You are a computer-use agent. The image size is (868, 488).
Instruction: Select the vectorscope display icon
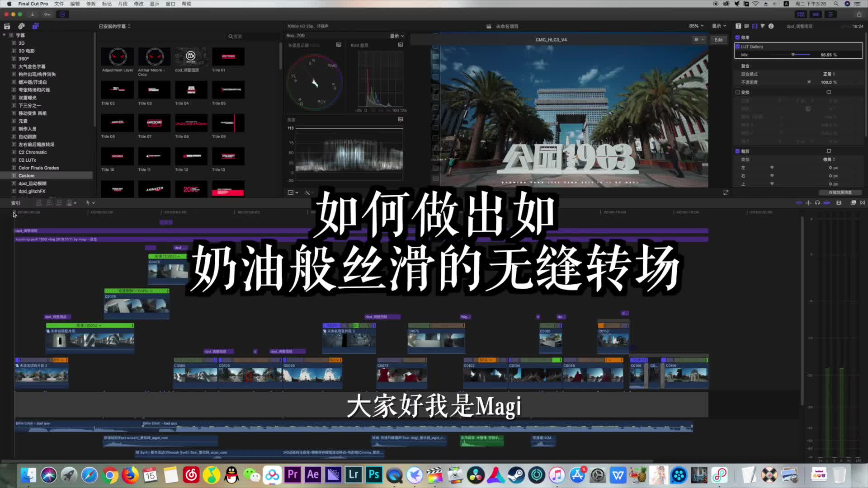339,45
